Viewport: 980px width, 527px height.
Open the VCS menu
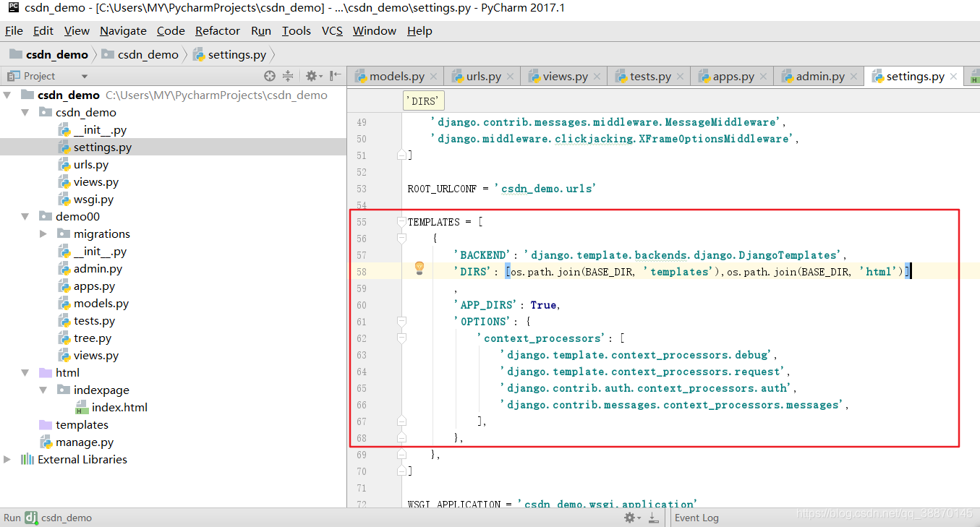coord(332,30)
